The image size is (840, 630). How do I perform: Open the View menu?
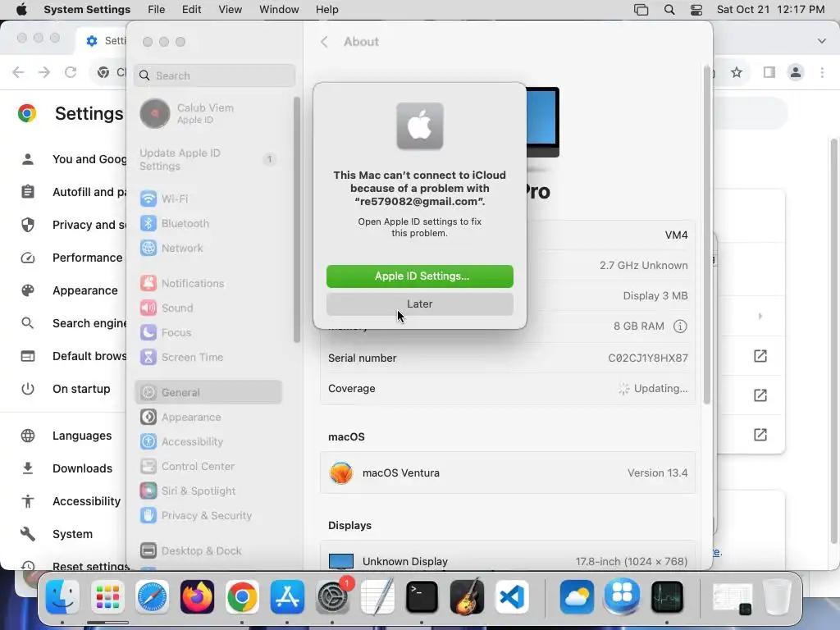click(x=230, y=10)
